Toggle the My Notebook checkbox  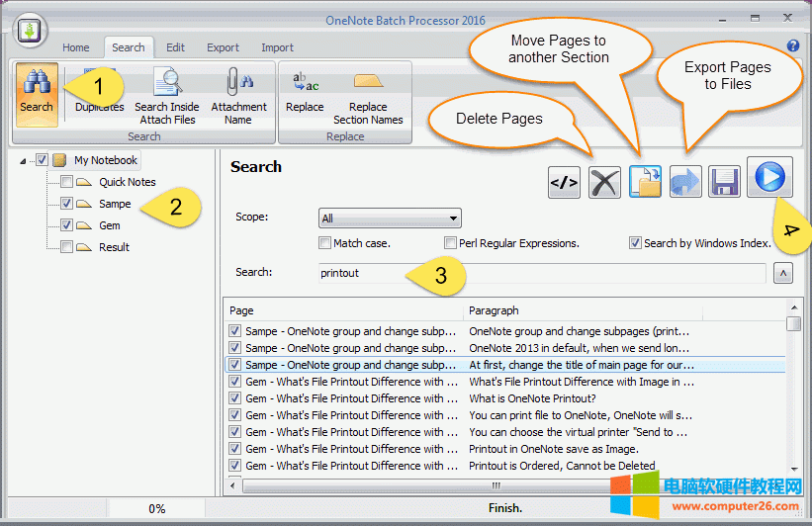[x=42, y=160]
